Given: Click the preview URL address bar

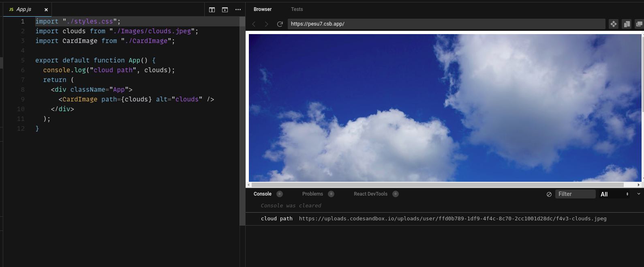Looking at the screenshot, I should pyautogui.click(x=446, y=24).
